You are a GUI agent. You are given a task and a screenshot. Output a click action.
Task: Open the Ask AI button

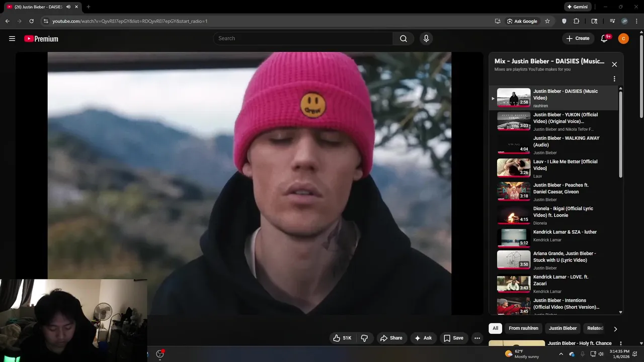(423, 338)
